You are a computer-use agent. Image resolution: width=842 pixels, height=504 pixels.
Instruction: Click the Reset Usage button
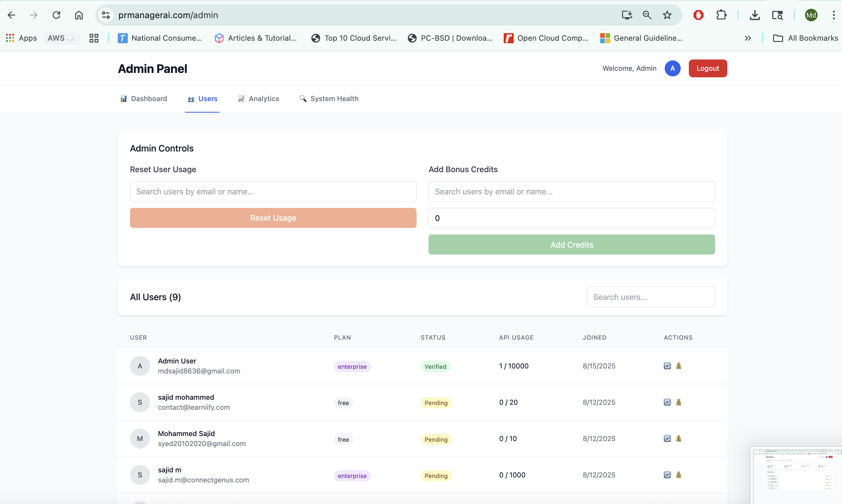(x=273, y=218)
